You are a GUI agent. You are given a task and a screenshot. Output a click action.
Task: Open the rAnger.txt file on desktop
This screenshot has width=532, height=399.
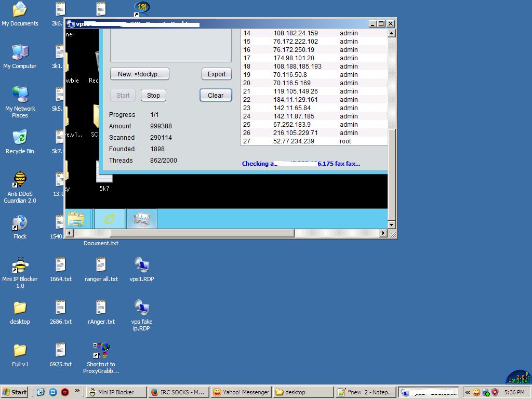pyautogui.click(x=101, y=308)
